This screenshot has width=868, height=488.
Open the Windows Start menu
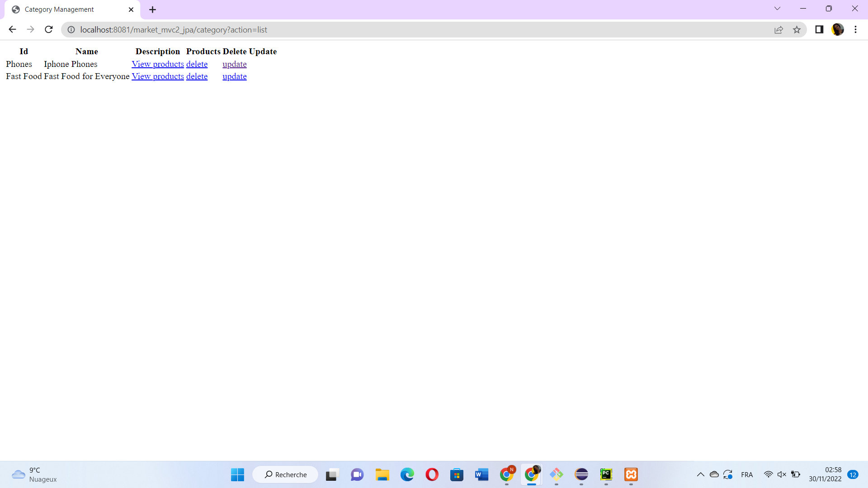(x=237, y=474)
